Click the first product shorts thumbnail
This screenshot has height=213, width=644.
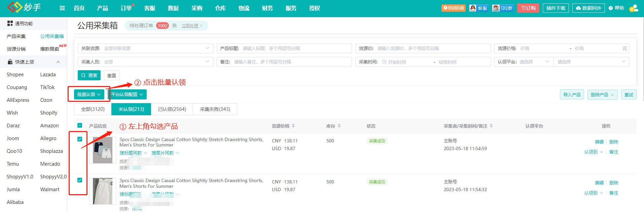pyautogui.click(x=103, y=150)
